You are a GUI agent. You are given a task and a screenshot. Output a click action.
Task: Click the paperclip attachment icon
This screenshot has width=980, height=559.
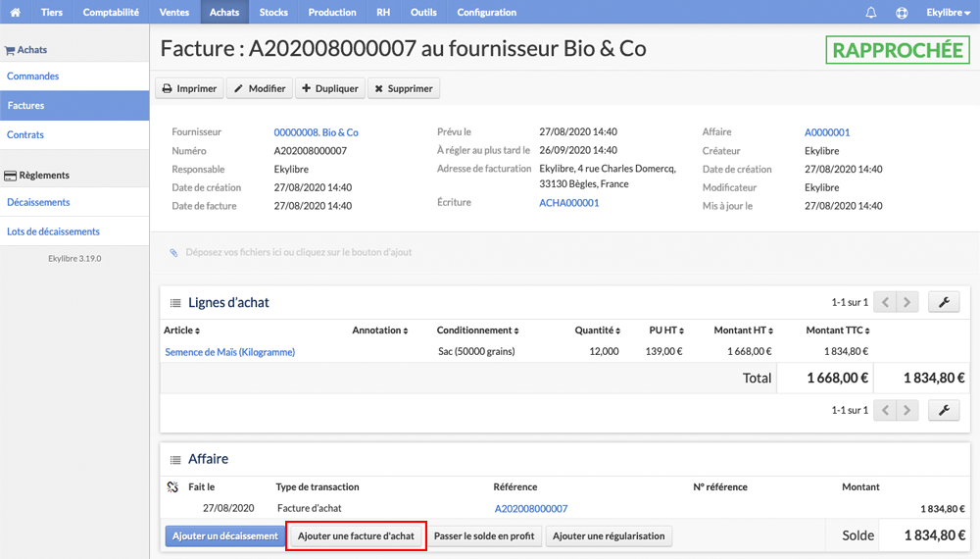point(173,253)
